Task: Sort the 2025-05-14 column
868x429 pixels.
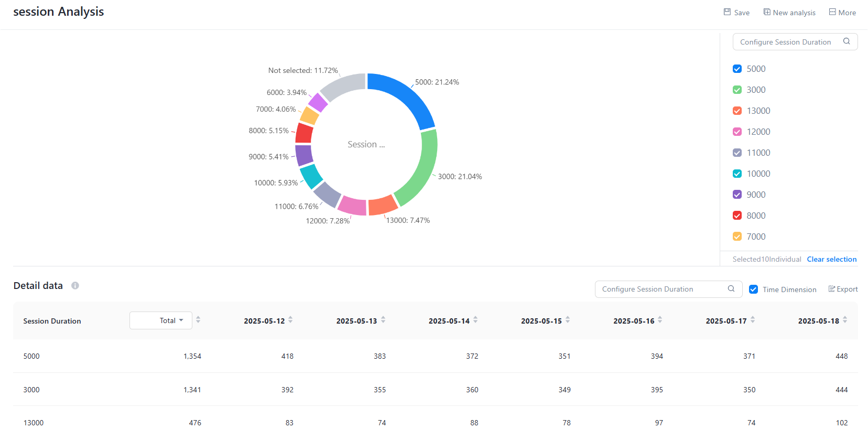Action: point(475,320)
